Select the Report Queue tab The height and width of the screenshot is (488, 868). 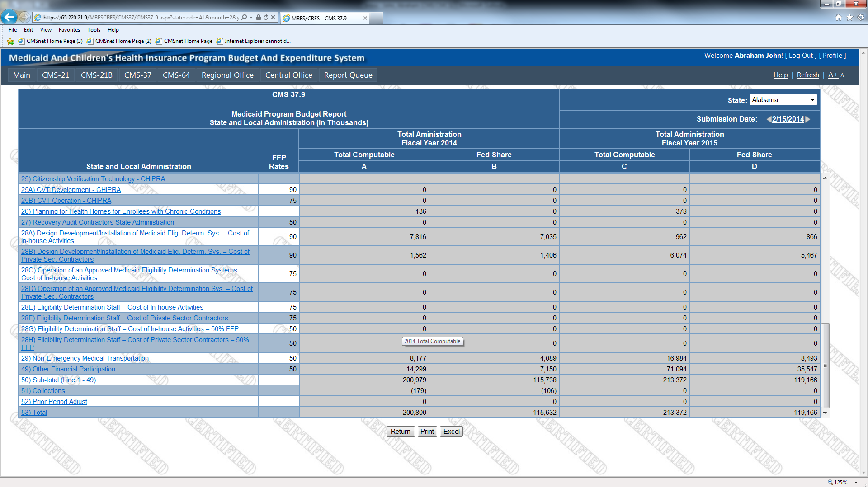pos(348,75)
